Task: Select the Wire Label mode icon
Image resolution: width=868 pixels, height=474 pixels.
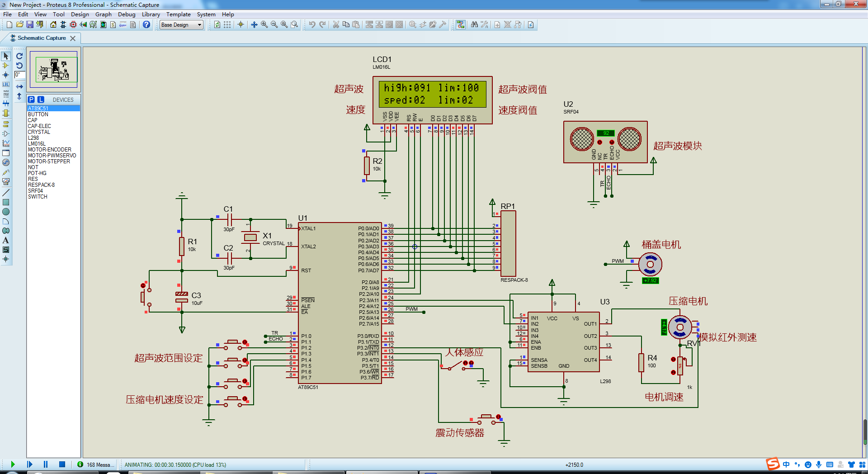Action: (x=6, y=85)
